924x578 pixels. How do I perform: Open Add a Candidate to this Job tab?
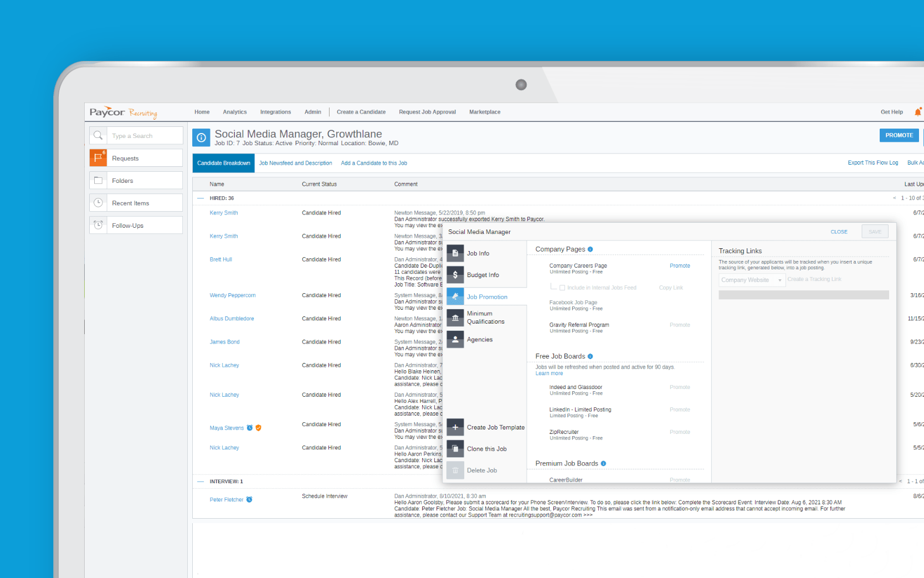tap(374, 163)
